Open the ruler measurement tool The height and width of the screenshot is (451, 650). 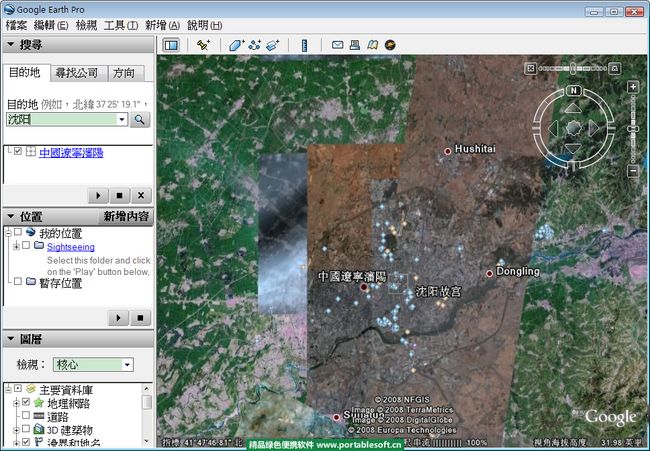click(x=304, y=45)
